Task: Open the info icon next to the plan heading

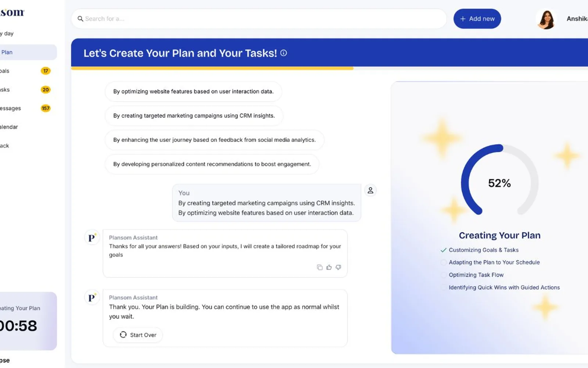Action: click(x=284, y=53)
